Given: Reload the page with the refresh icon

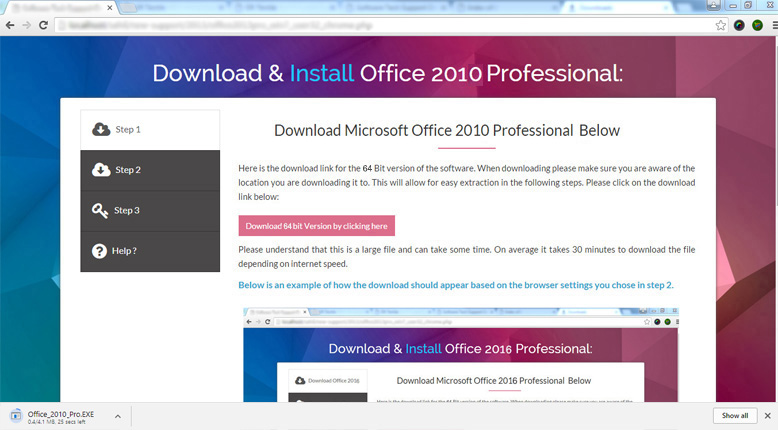Looking at the screenshot, I should click(44, 25).
